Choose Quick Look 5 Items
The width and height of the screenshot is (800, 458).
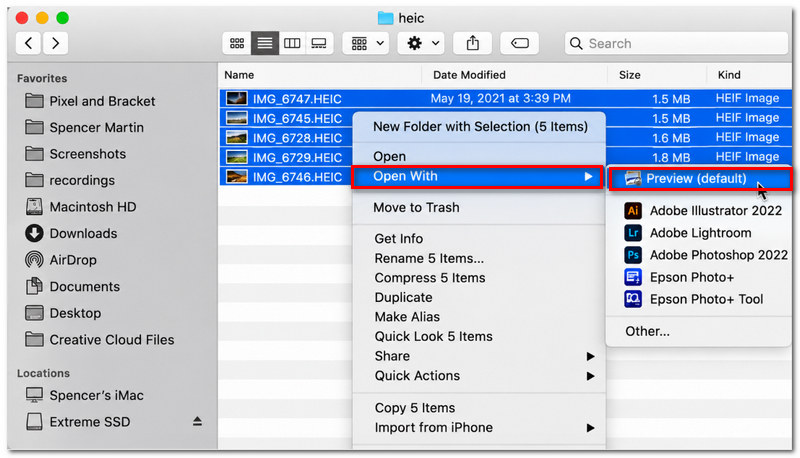433,337
